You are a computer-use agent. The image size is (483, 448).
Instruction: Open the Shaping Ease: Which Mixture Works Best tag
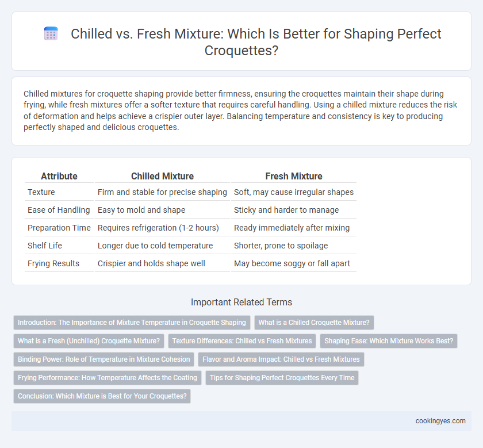[389, 341]
